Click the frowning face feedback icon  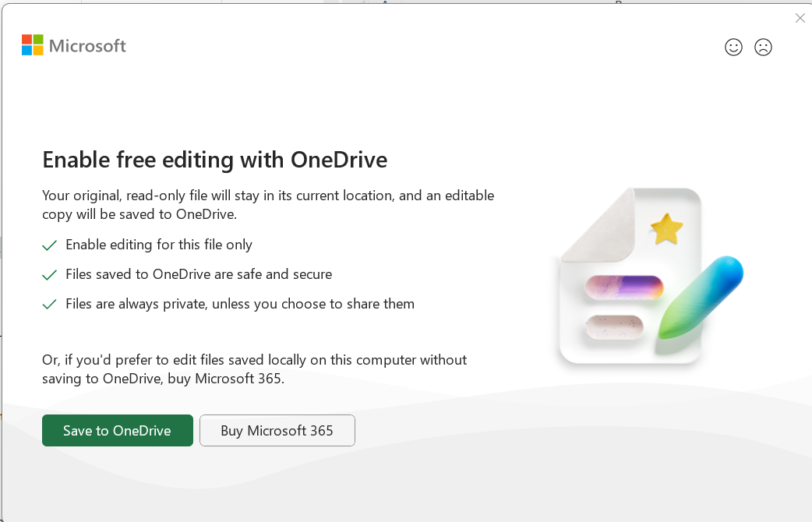pos(763,47)
